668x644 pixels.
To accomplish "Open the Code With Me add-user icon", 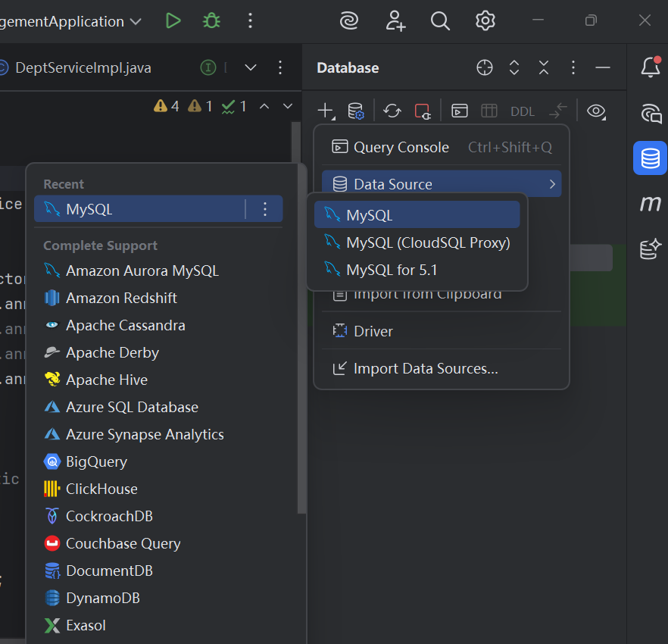I will (395, 20).
